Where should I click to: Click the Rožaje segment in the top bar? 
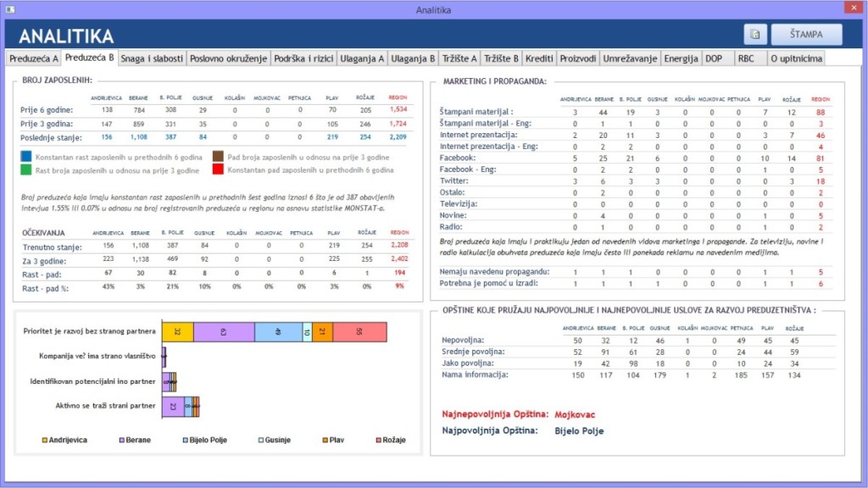click(359, 332)
